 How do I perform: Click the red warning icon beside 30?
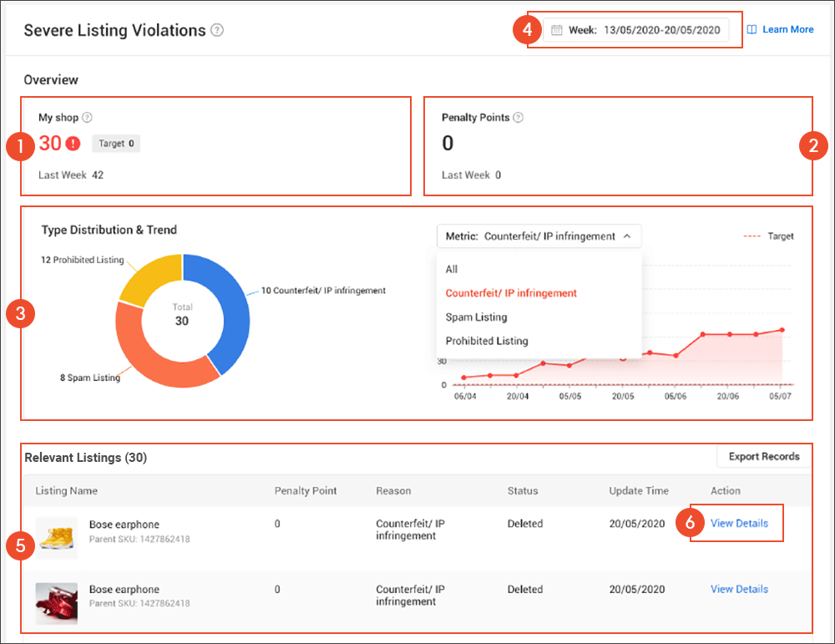(x=73, y=144)
